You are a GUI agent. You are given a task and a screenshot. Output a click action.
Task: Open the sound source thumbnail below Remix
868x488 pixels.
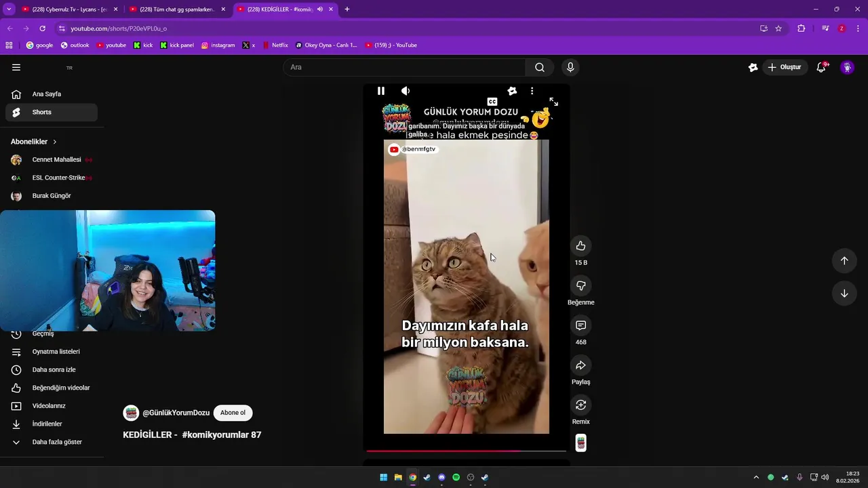[x=581, y=443]
